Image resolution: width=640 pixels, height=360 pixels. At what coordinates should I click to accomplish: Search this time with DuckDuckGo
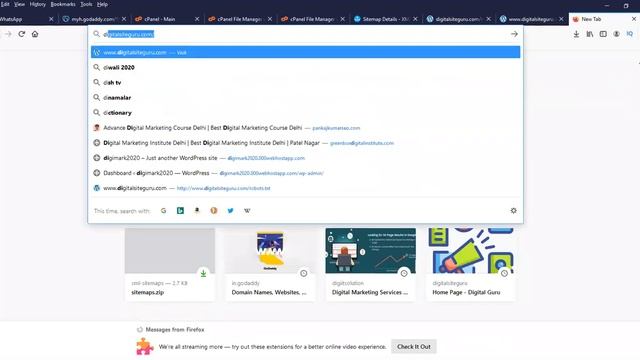point(214,211)
